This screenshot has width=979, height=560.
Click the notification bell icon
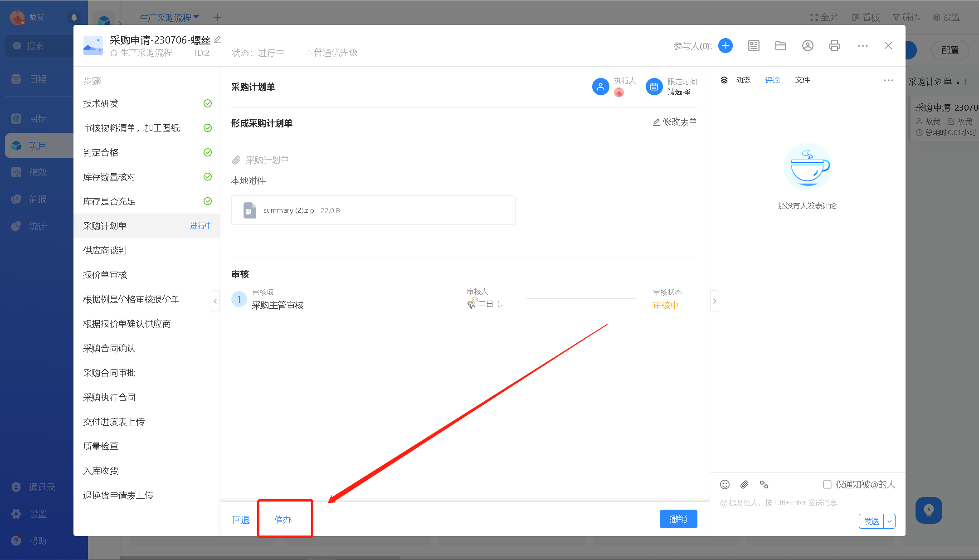point(74,17)
